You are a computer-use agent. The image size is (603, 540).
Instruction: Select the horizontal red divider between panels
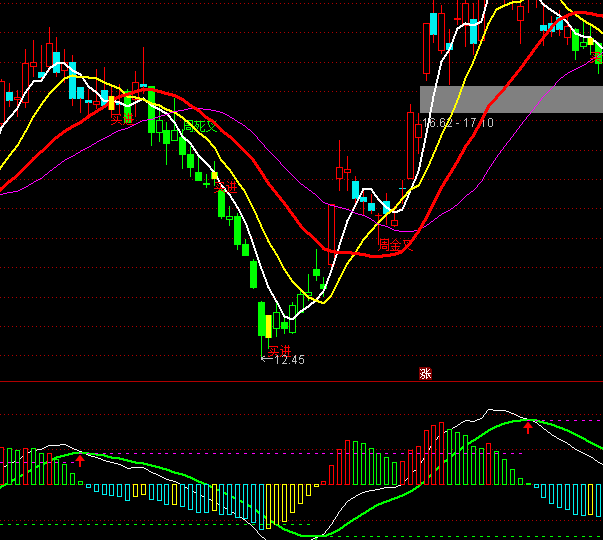(300, 381)
